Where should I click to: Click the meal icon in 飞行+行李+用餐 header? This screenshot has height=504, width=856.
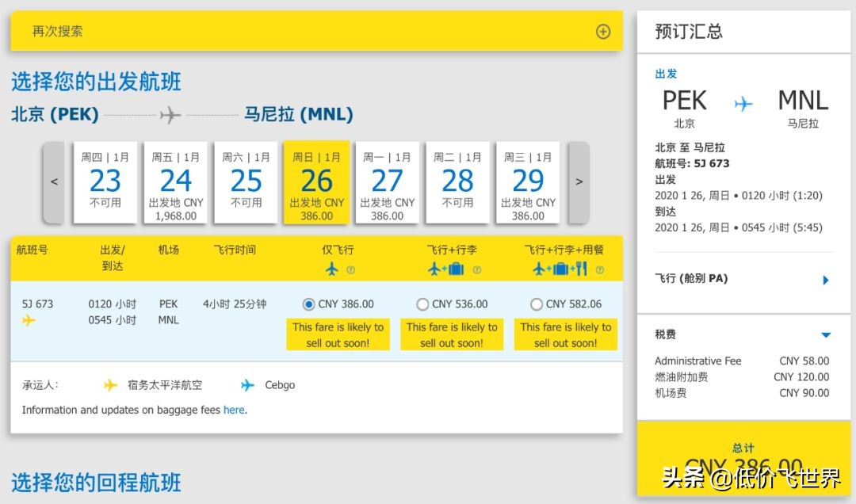click(582, 270)
